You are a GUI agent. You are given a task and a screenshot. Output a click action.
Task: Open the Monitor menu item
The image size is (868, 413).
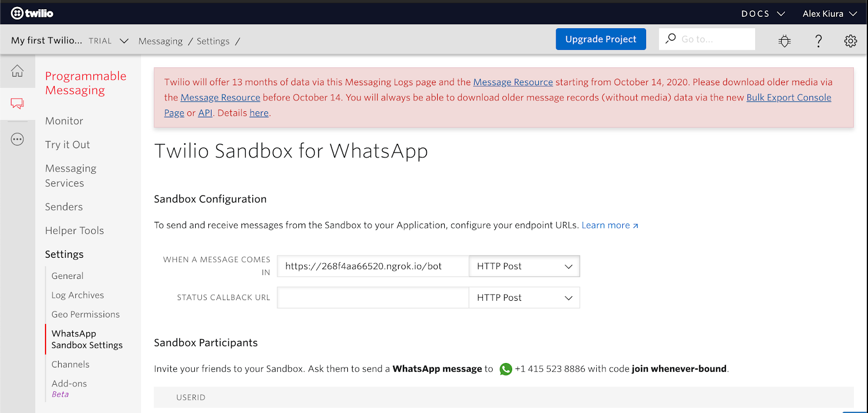coord(64,121)
